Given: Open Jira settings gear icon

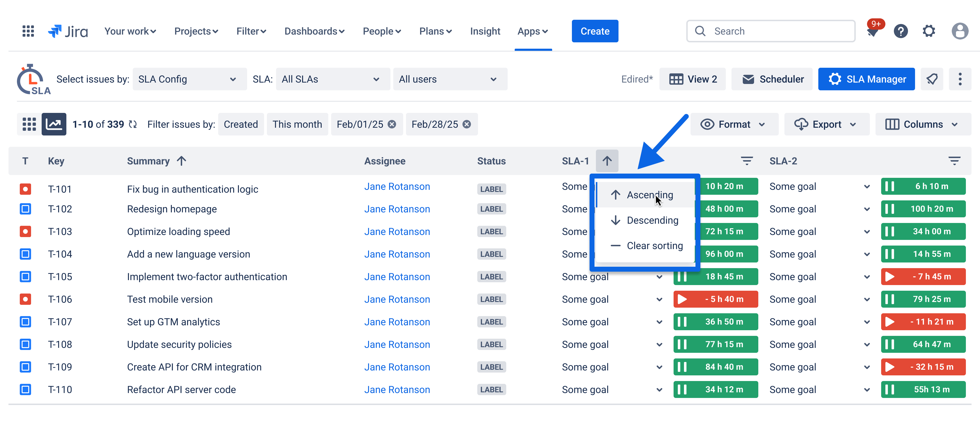Looking at the screenshot, I should pyautogui.click(x=929, y=31).
